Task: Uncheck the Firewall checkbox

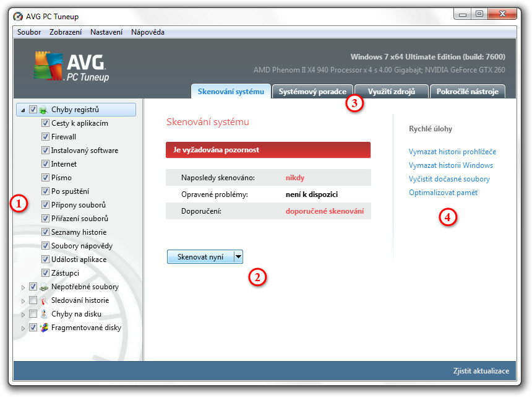Action: click(x=45, y=136)
